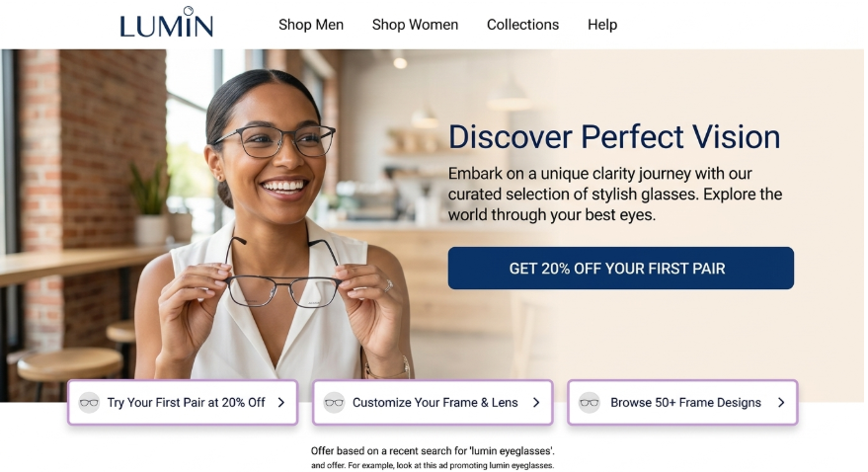
Task: Select Customize Your Frame & Lens
Action: pos(433,402)
